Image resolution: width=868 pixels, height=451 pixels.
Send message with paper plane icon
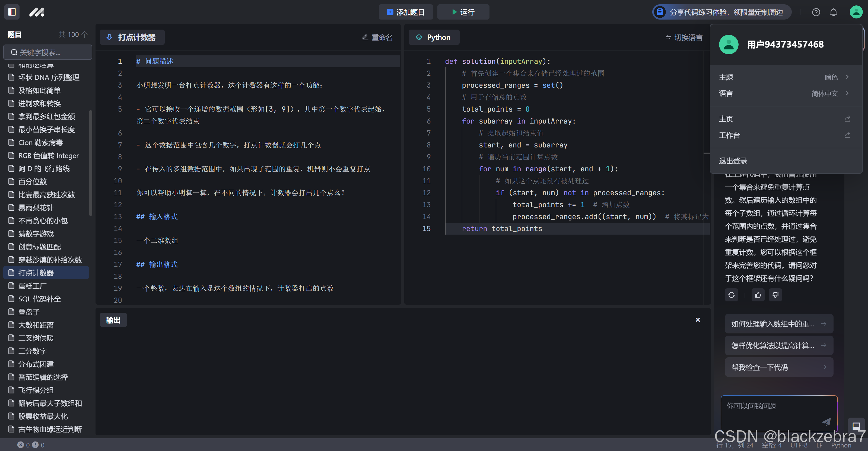(826, 421)
